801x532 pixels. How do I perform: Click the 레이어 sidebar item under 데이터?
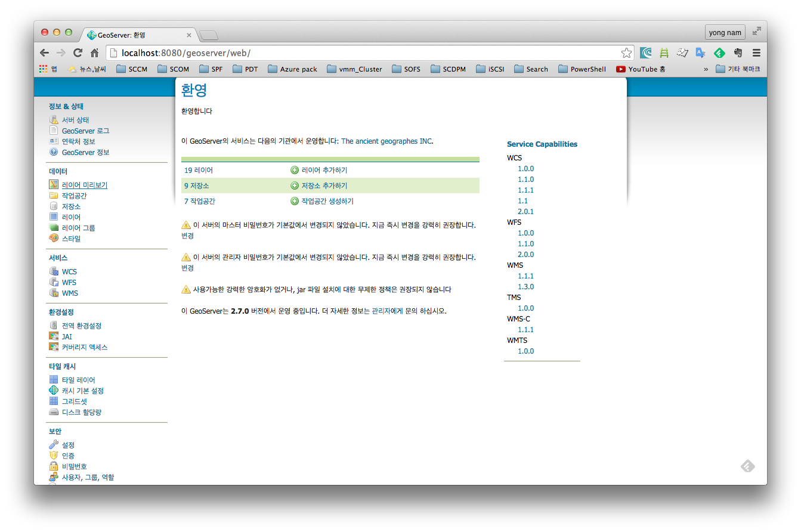(71, 217)
